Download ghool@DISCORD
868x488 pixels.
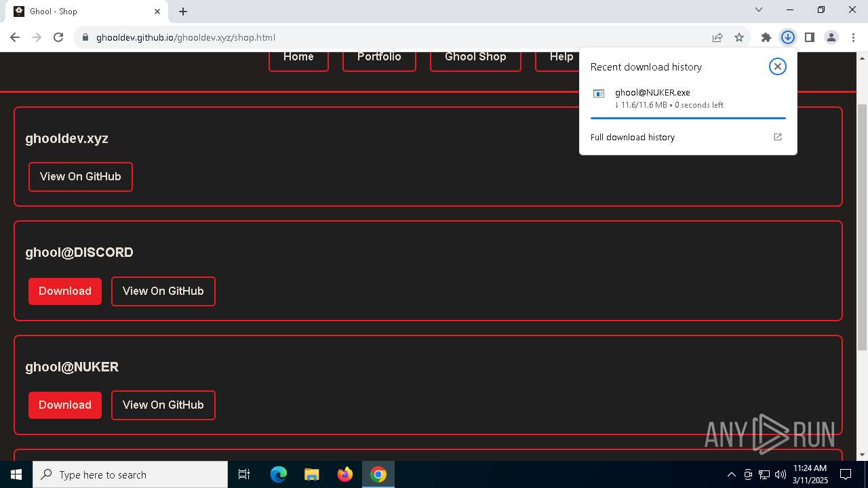[65, 291]
